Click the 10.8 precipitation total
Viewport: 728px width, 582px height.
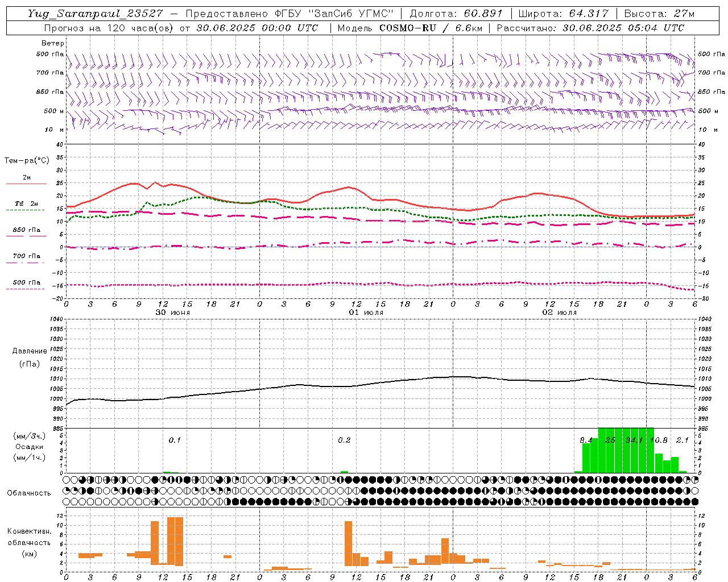coord(659,440)
